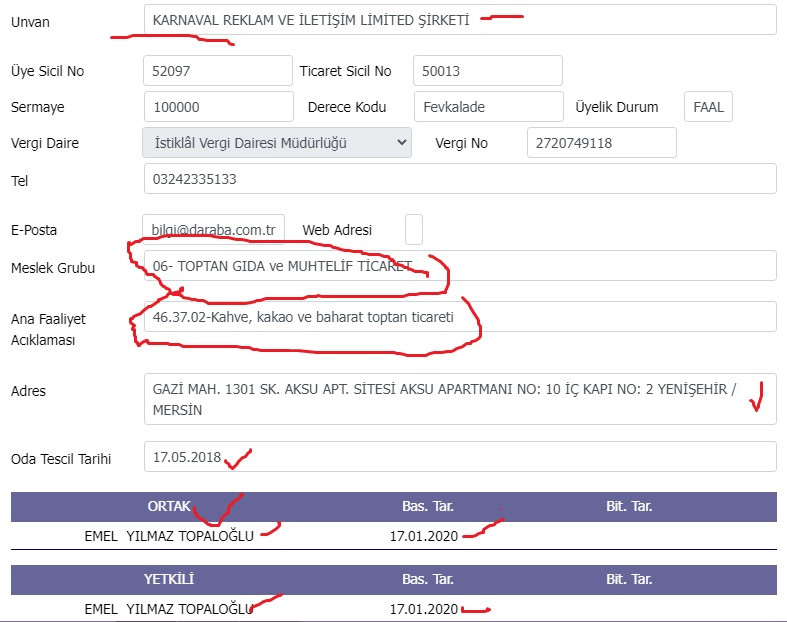Click Bit. Tar. header in ORTAK table
The height and width of the screenshot is (622, 787).
click(629, 506)
